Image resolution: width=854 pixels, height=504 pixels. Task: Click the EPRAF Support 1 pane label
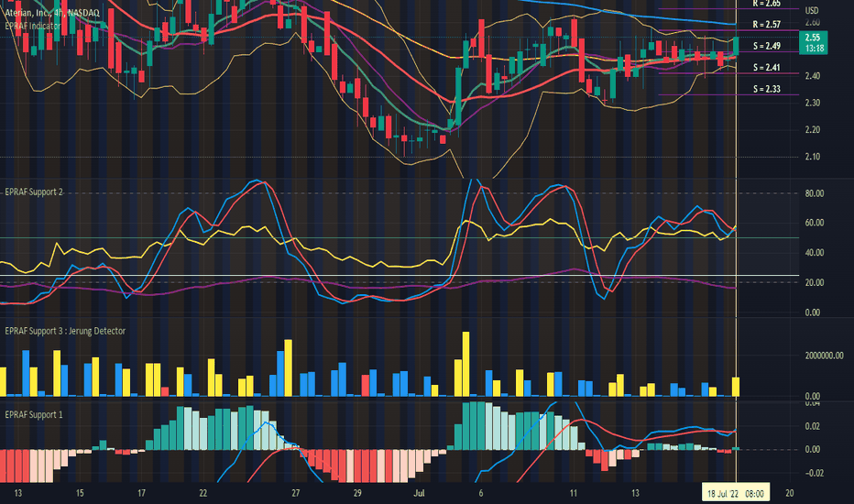pyautogui.click(x=34, y=414)
